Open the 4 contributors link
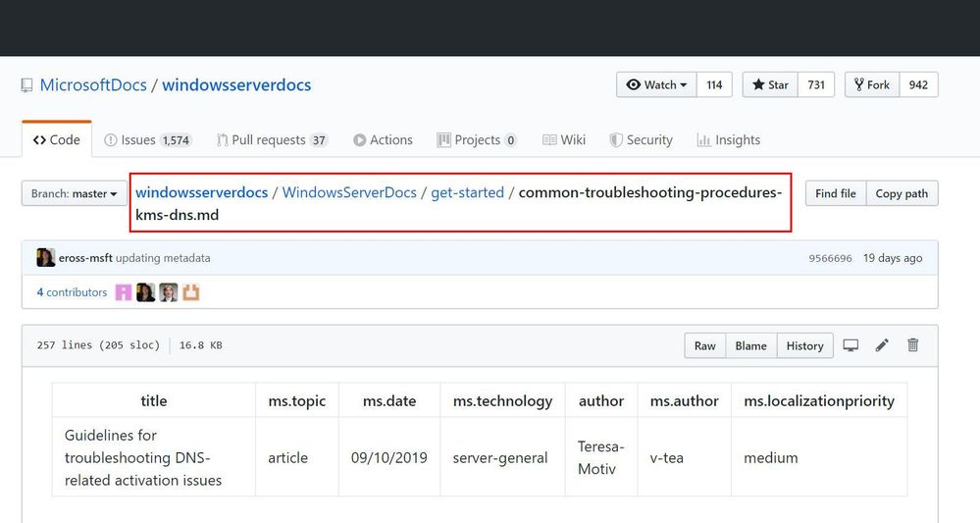The width and height of the screenshot is (980, 523). coord(72,292)
